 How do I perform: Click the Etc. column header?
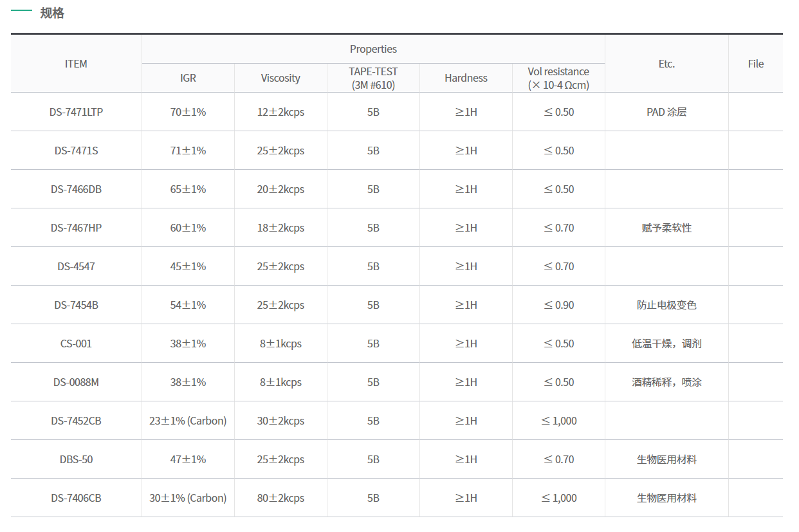[x=666, y=64]
